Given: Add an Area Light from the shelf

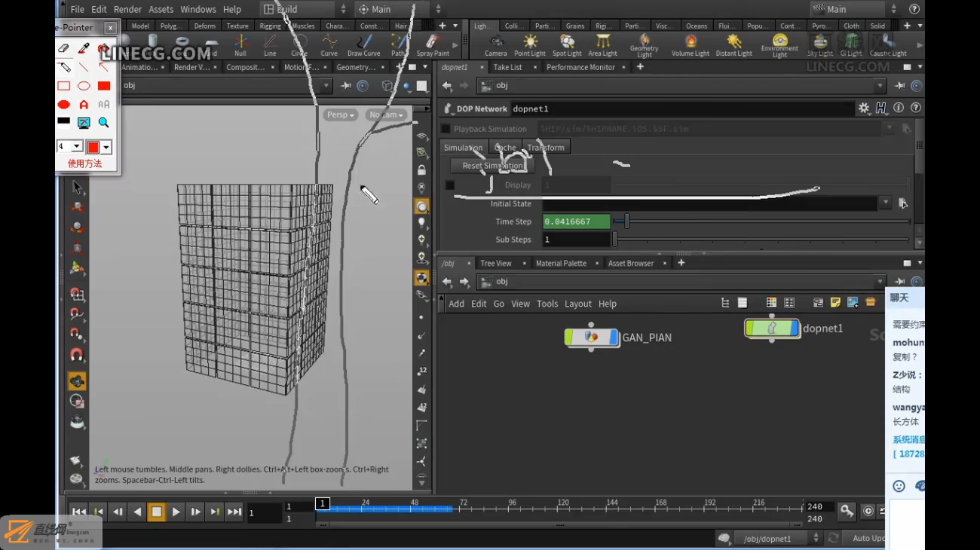Looking at the screenshot, I should coord(602,44).
